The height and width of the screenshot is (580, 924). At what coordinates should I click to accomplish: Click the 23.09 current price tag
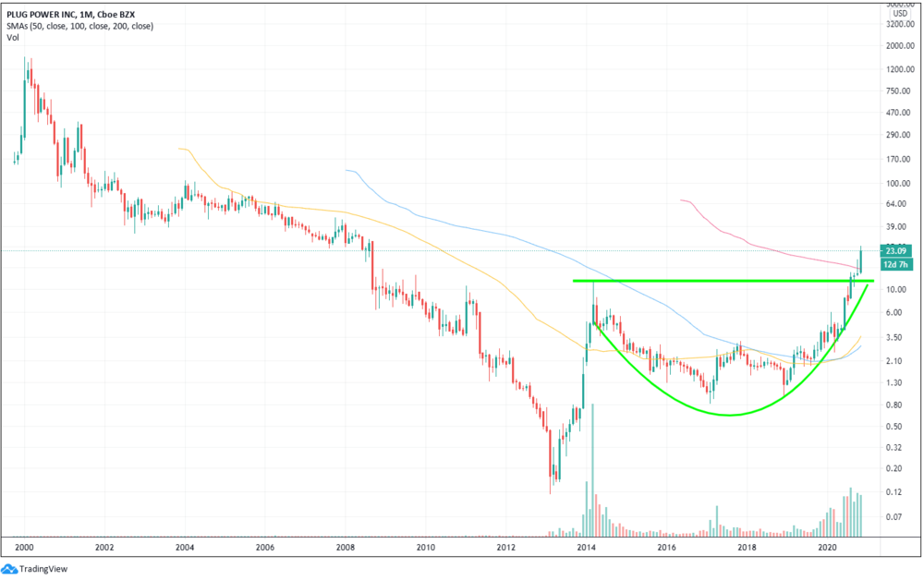pos(895,251)
